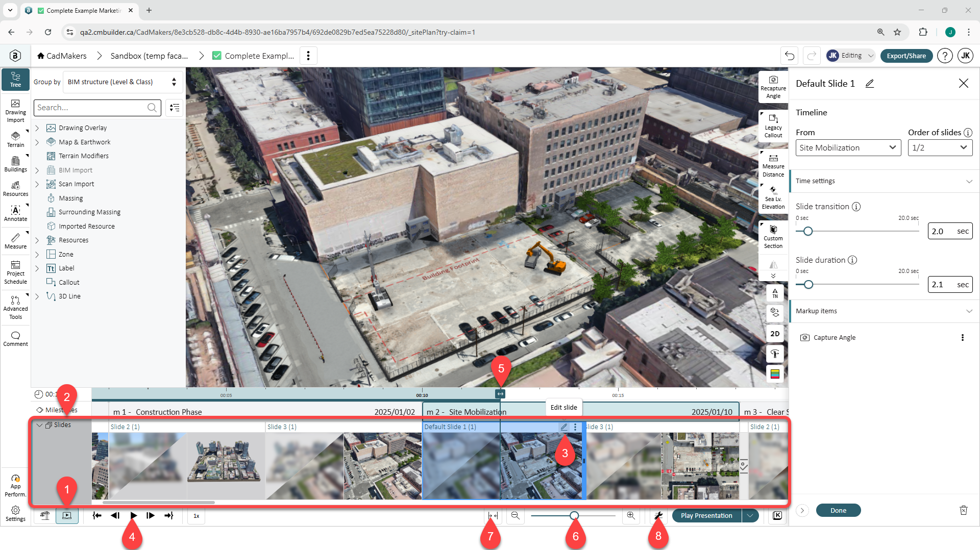Open the project options three-dot menu

(308, 56)
